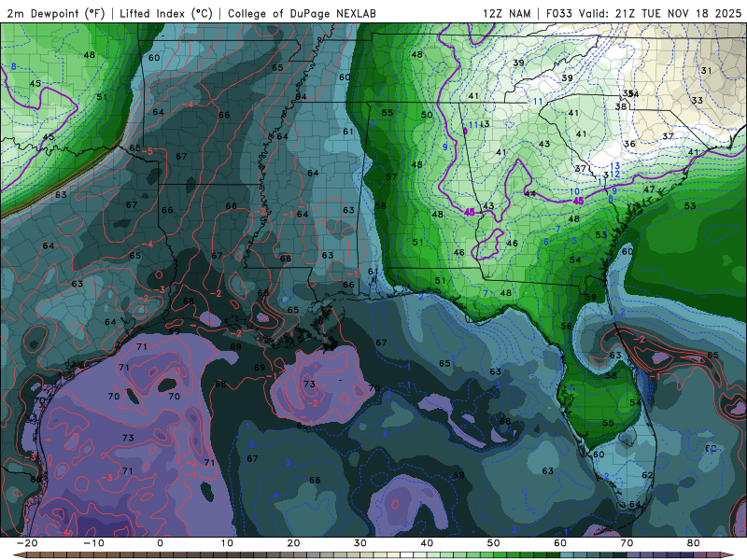This screenshot has width=747, height=560.
Task: Click the dewpoint value "33" on the map
Action: (x=697, y=101)
